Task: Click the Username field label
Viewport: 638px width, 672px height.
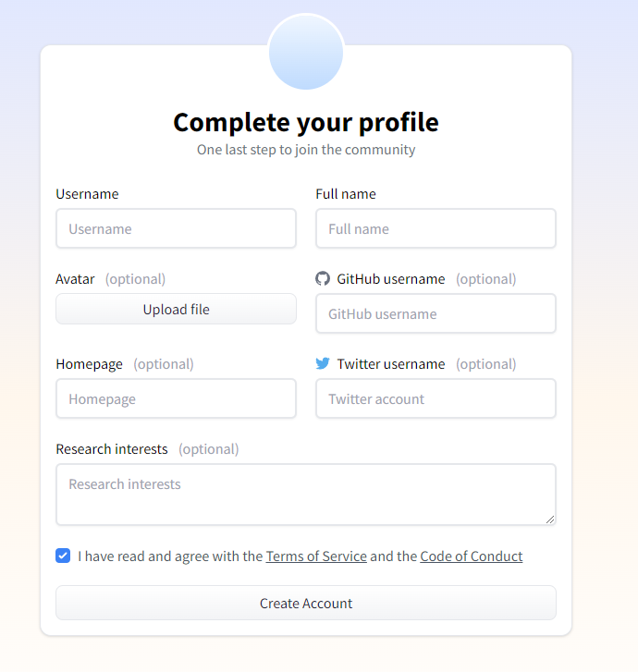Action: (x=87, y=194)
